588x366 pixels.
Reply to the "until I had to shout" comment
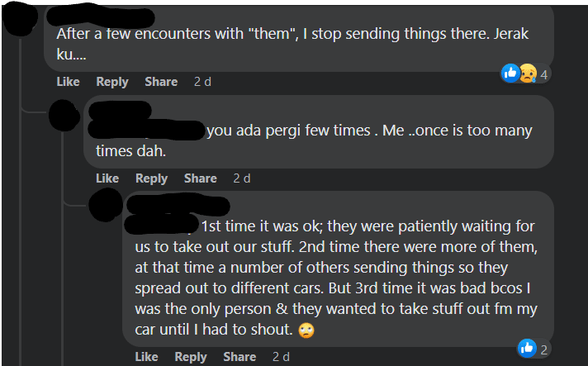coord(191,357)
